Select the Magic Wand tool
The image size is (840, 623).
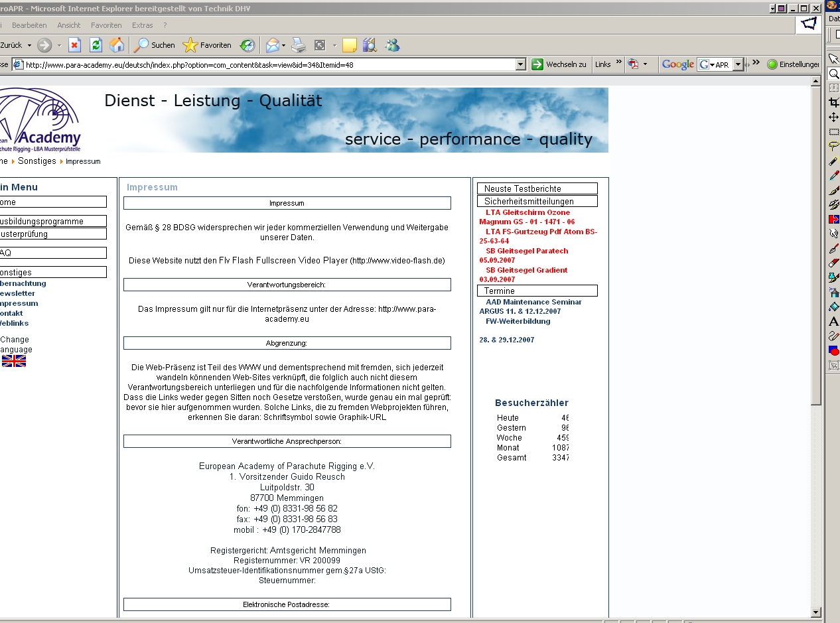[834, 161]
